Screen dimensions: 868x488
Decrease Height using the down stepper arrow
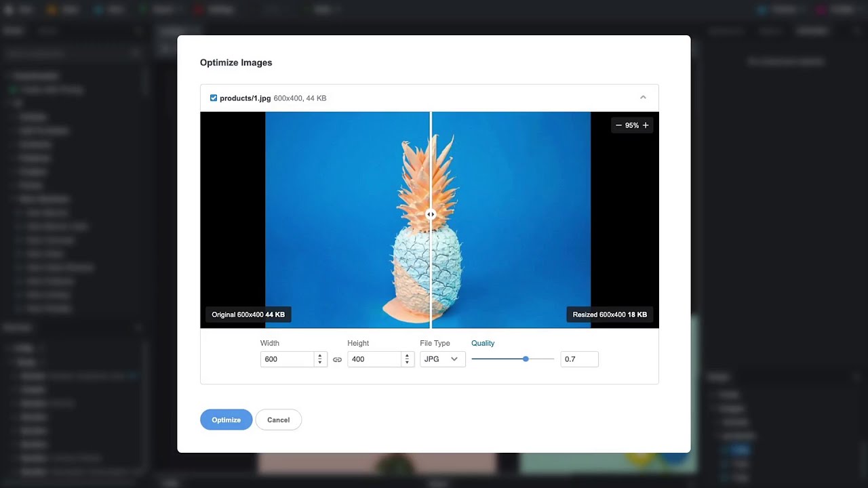coord(407,362)
